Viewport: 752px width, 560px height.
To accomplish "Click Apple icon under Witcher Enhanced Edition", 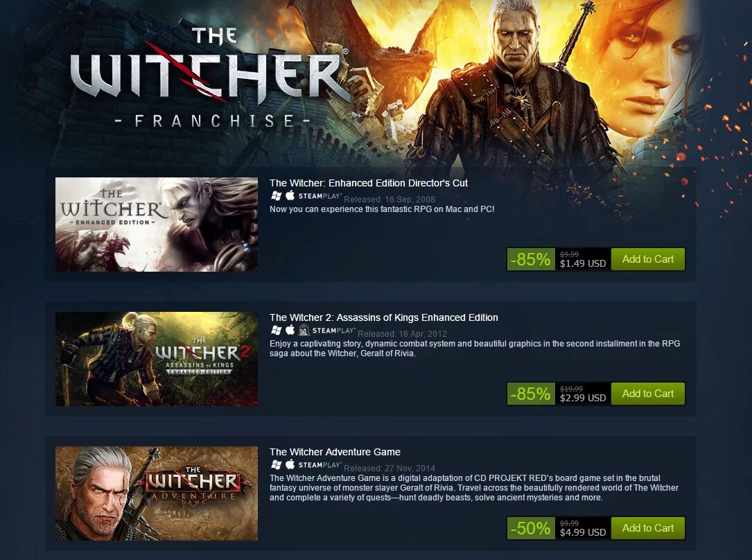I will tap(290, 195).
